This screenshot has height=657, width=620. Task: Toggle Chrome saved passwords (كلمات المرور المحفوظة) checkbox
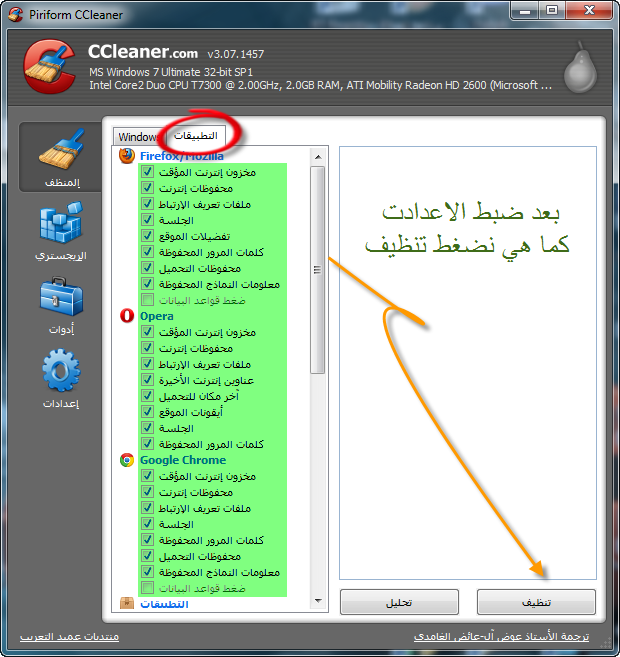[147, 540]
